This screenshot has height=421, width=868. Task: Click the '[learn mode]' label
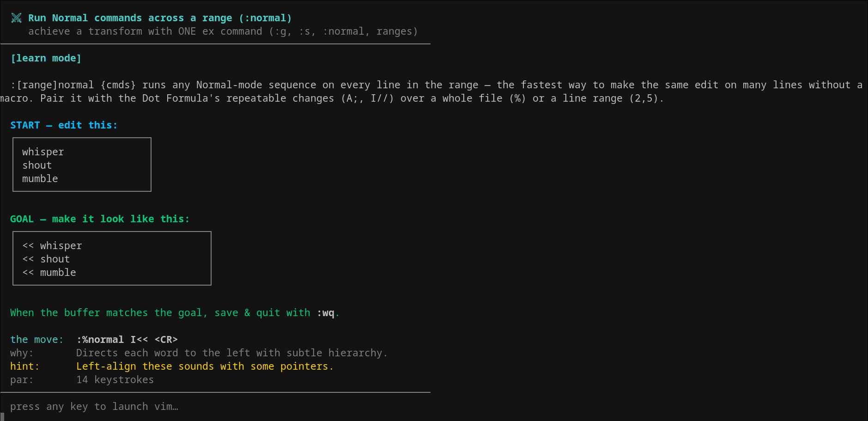(46, 58)
